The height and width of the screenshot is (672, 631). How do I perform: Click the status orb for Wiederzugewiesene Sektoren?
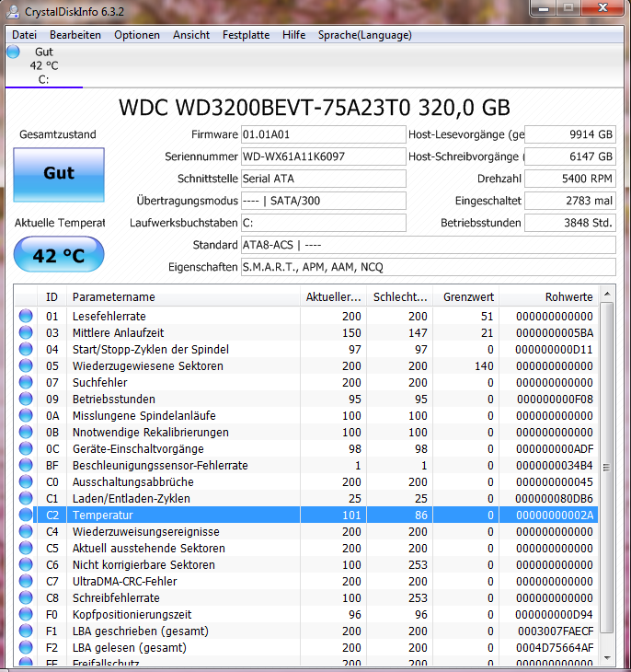pos(26,365)
